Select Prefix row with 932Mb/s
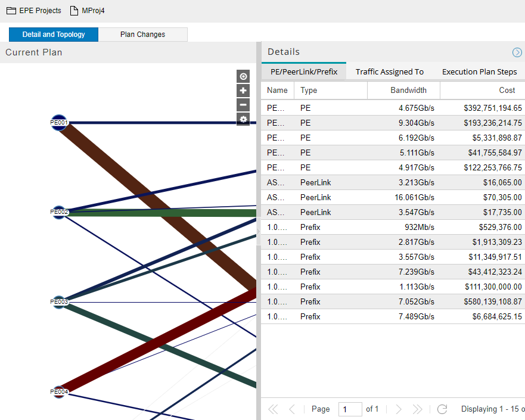The height and width of the screenshot is (420, 525). pos(393,227)
